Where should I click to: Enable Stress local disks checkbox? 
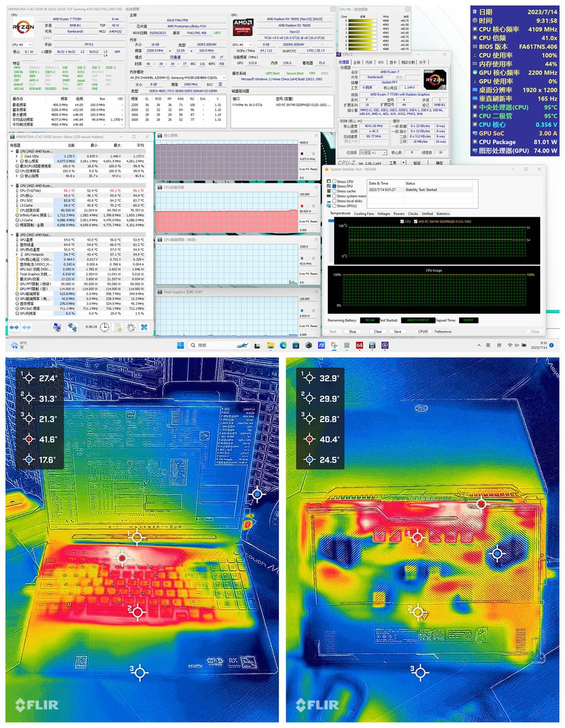click(334, 201)
